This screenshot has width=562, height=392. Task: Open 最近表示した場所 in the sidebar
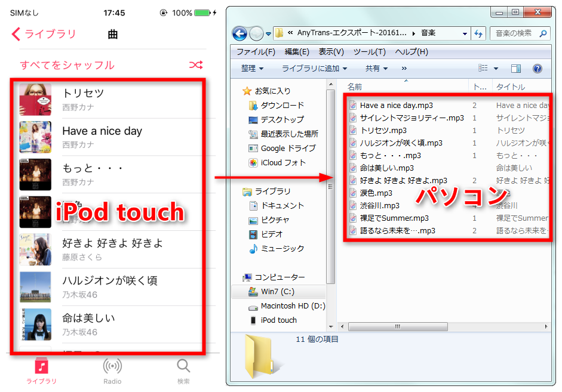click(284, 134)
